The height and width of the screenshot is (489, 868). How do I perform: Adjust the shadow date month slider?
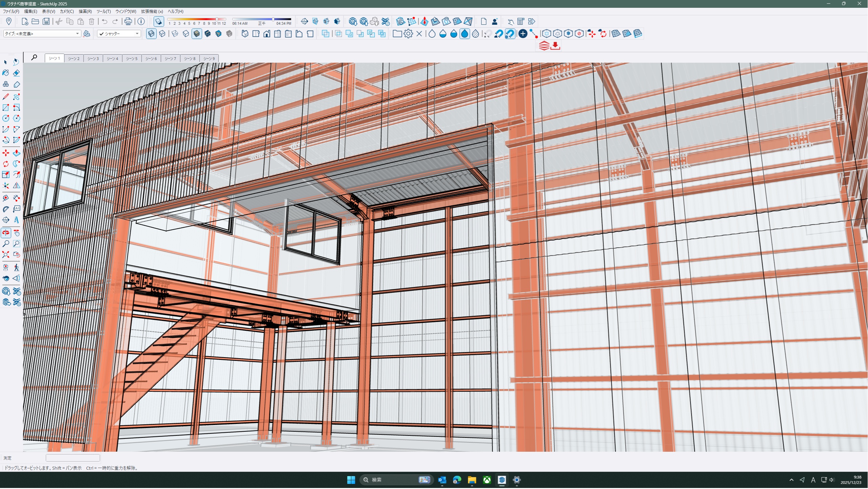216,19
